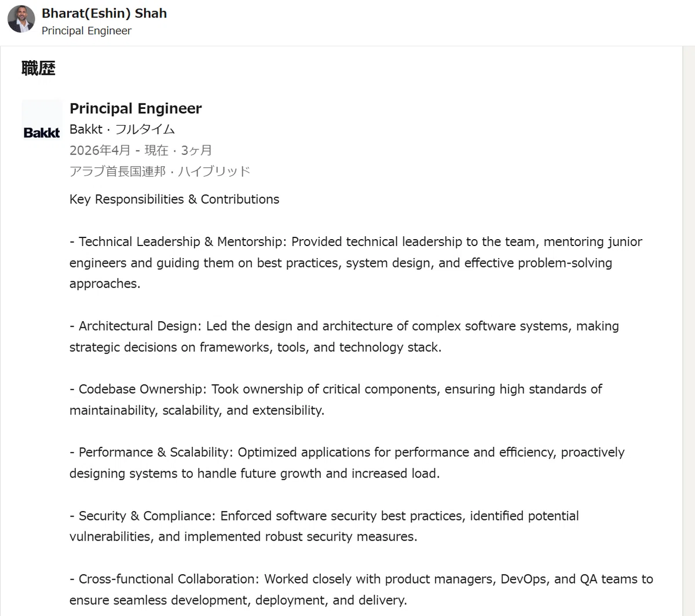Click the Cross-functional Collaboration paragraph
The height and width of the screenshot is (616, 695).
(361, 589)
